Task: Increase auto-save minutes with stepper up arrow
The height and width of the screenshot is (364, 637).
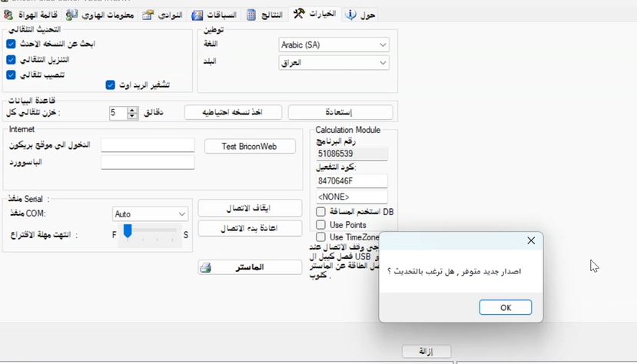Action: 133,110
